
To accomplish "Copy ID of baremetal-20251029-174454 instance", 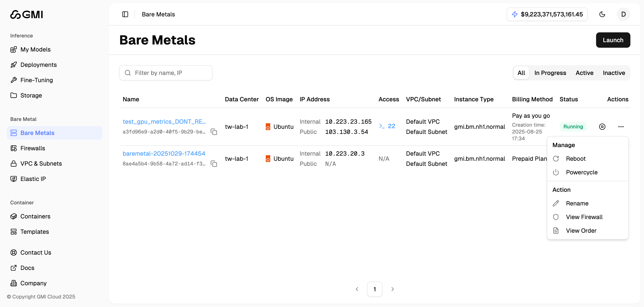I will [x=214, y=164].
